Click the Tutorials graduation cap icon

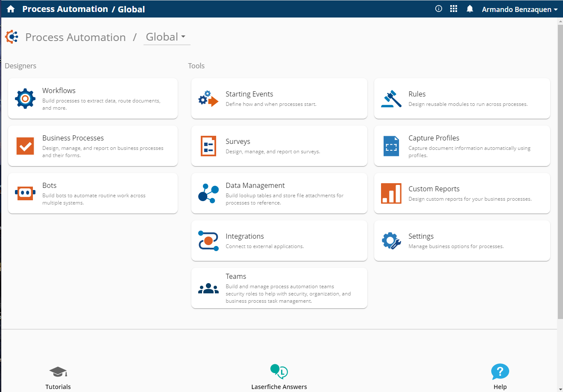(x=58, y=372)
